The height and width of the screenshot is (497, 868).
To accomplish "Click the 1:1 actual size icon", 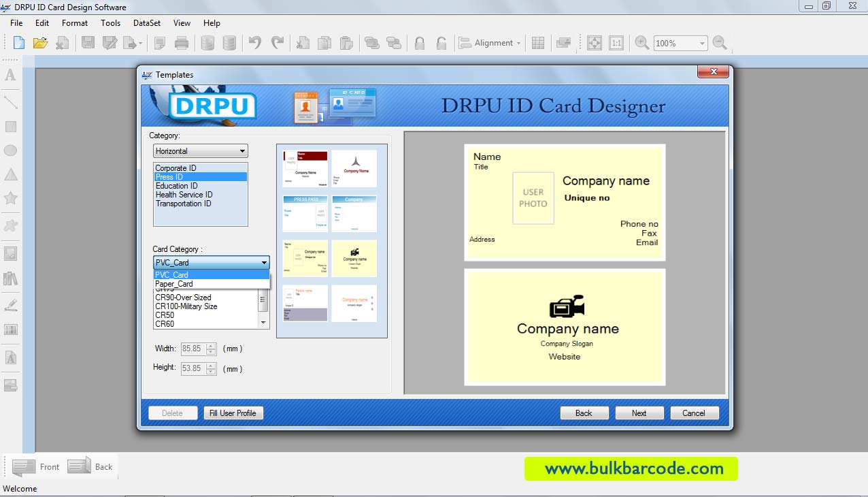I will coord(616,43).
